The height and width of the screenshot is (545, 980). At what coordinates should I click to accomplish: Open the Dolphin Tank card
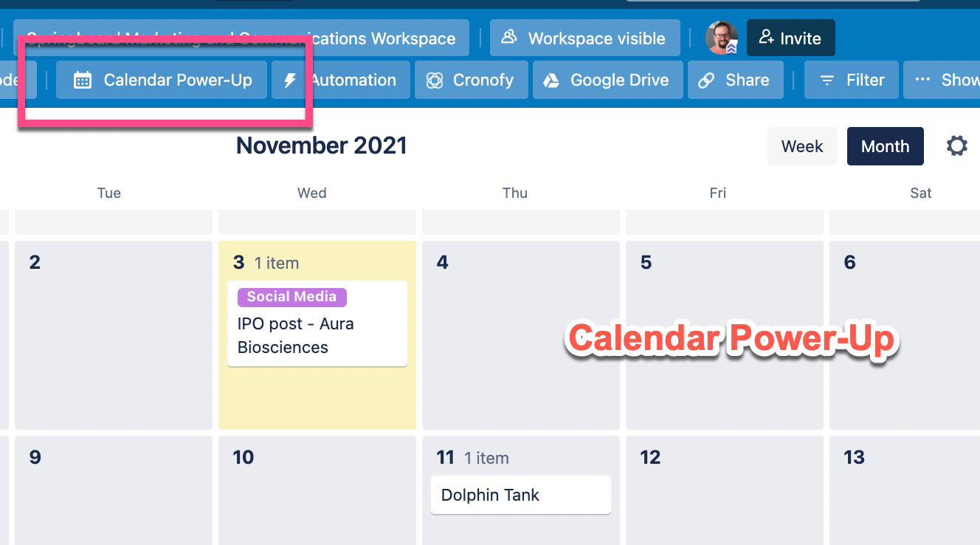[x=520, y=495]
